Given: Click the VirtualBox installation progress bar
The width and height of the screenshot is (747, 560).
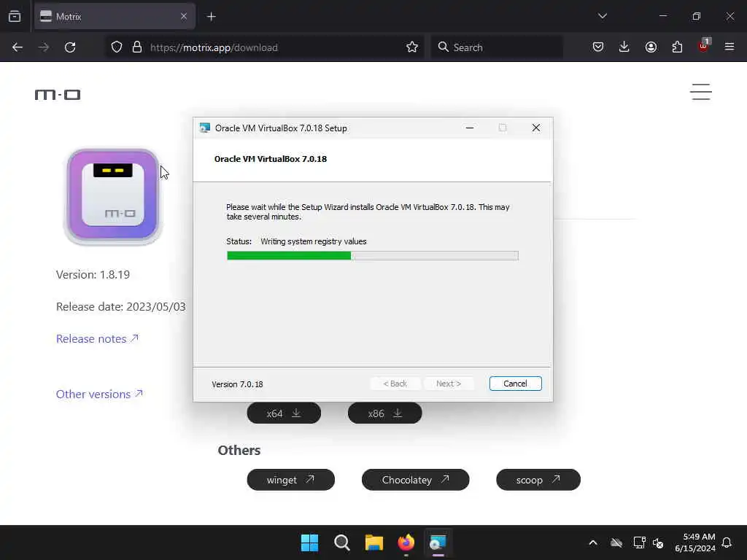Looking at the screenshot, I should (x=373, y=256).
